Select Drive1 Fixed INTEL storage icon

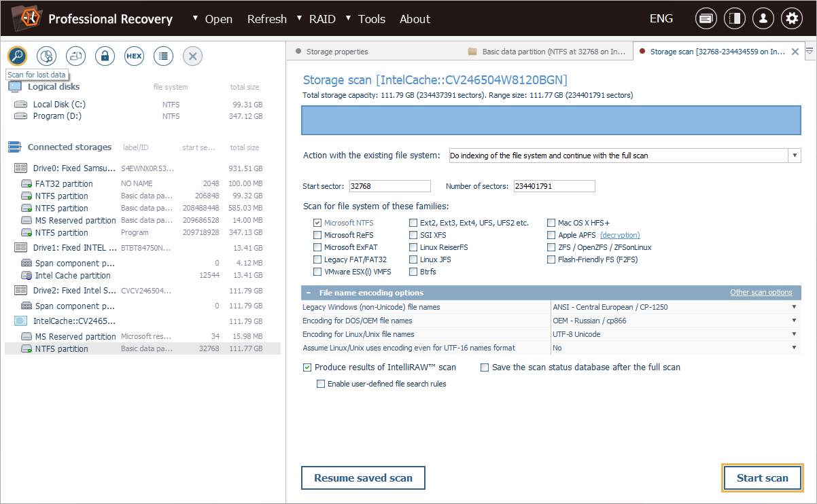pyautogui.click(x=21, y=248)
